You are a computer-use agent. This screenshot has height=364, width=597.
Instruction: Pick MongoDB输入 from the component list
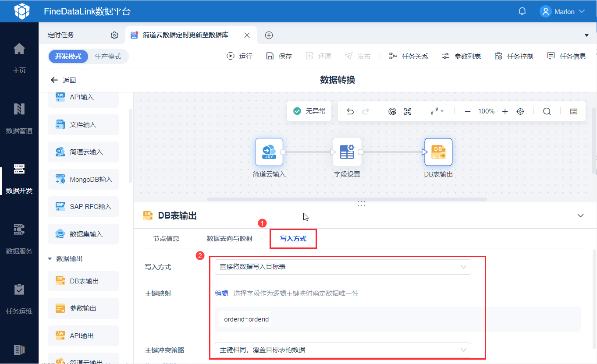pos(83,180)
